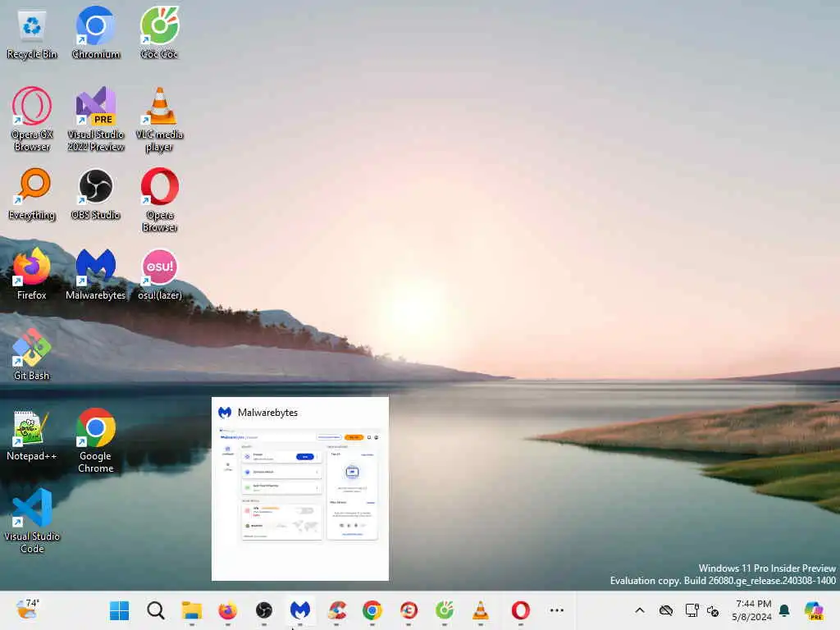Select the OBS Studio desktop shortcut
Screen dimensions: 840x630
(95, 195)
